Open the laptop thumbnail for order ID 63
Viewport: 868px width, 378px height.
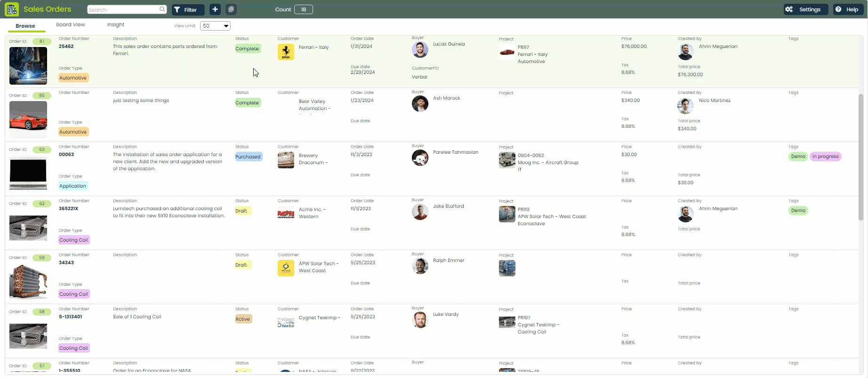[28, 173]
